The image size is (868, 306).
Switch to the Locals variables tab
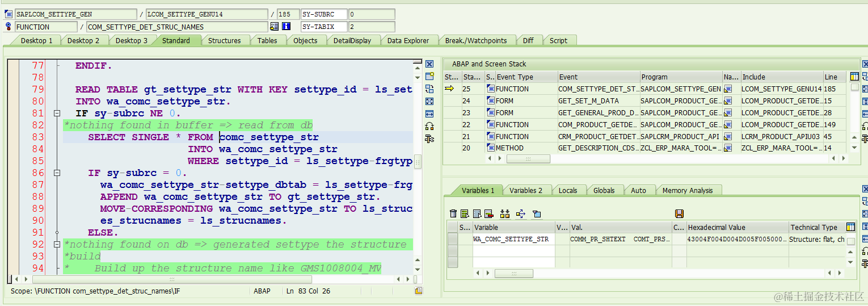568,190
